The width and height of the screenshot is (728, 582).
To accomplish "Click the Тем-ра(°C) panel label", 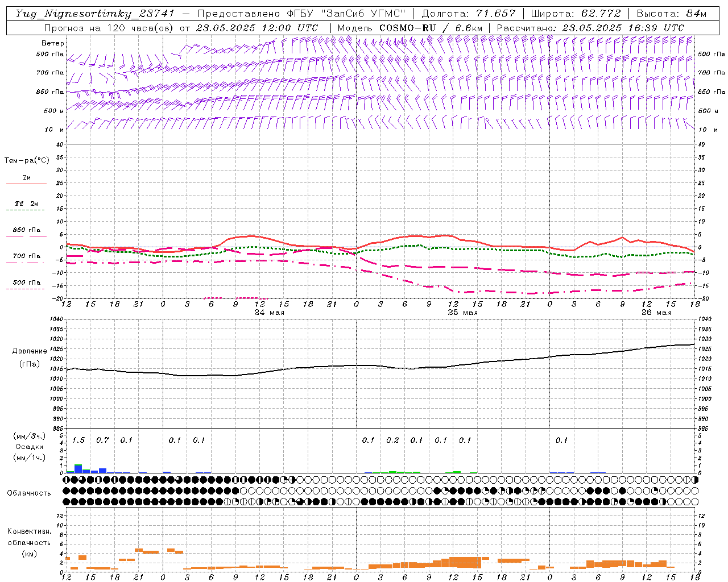I will (27, 161).
